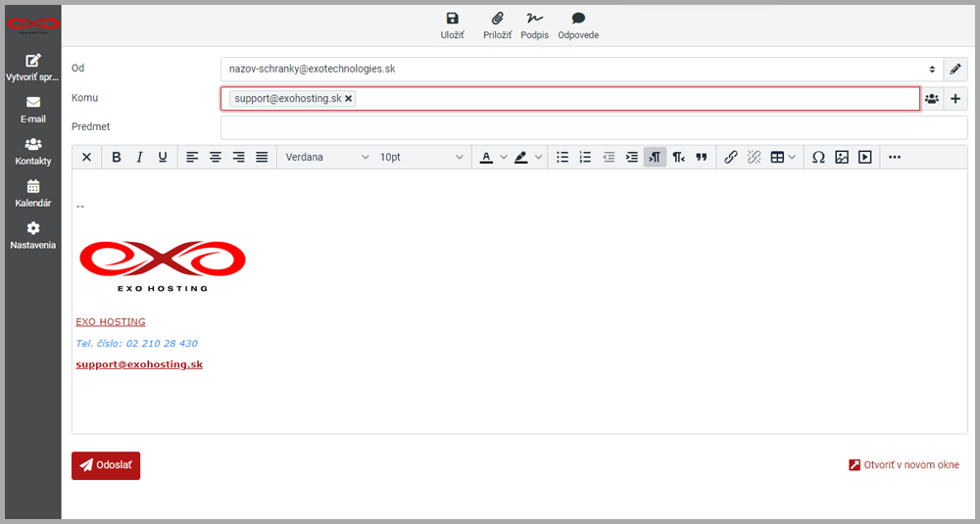
Task: Toggle italic text style
Action: [139, 157]
